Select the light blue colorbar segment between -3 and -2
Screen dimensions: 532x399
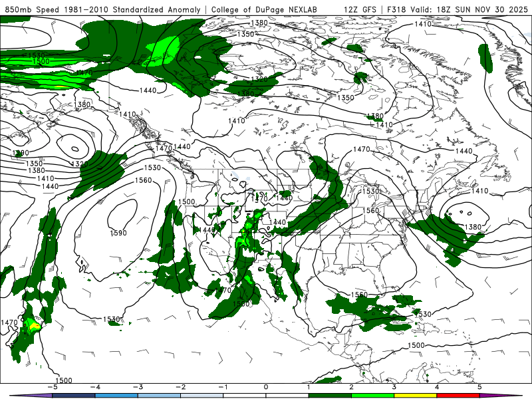pos(159,396)
